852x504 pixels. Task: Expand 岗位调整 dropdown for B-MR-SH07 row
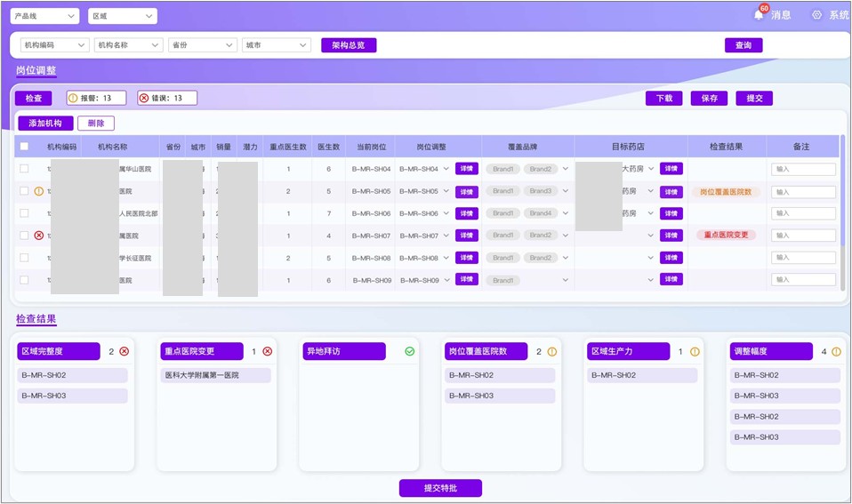pyautogui.click(x=446, y=236)
